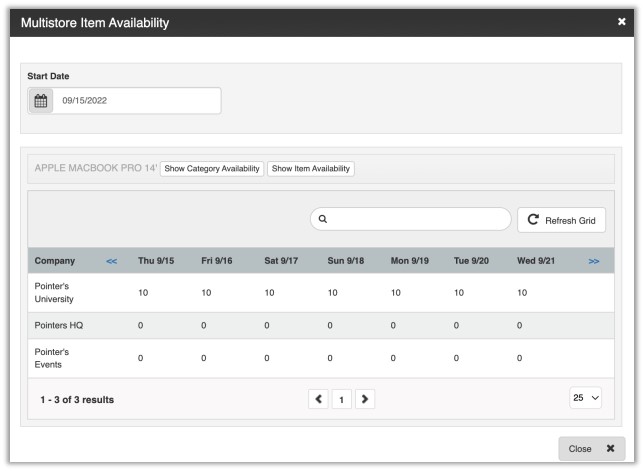Click the Close button at bottom right
644x471 pixels.
(591, 449)
